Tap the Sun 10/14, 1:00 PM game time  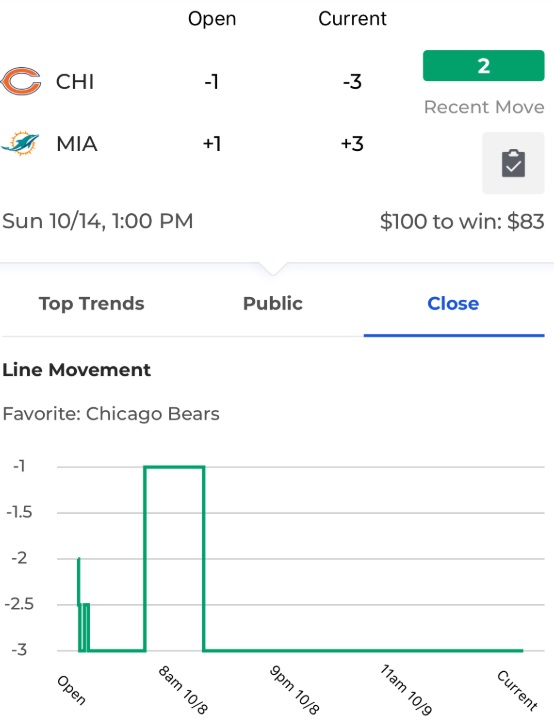[98, 221]
